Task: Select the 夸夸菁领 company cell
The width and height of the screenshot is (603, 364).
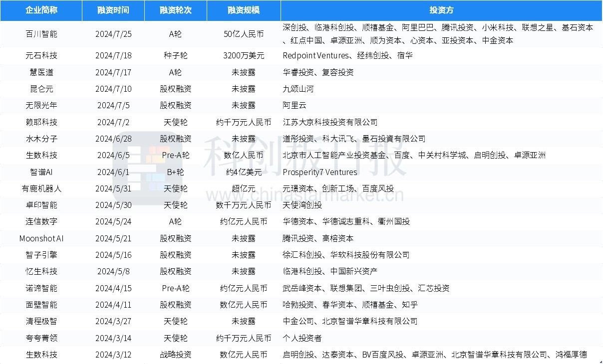Action: pyautogui.click(x=41, y=338)
